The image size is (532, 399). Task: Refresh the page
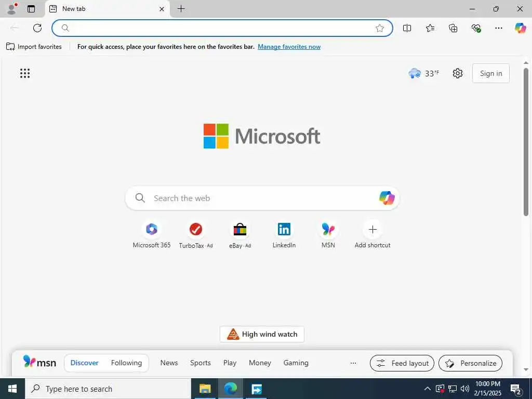pyautogui.click(x=37, y=28)
